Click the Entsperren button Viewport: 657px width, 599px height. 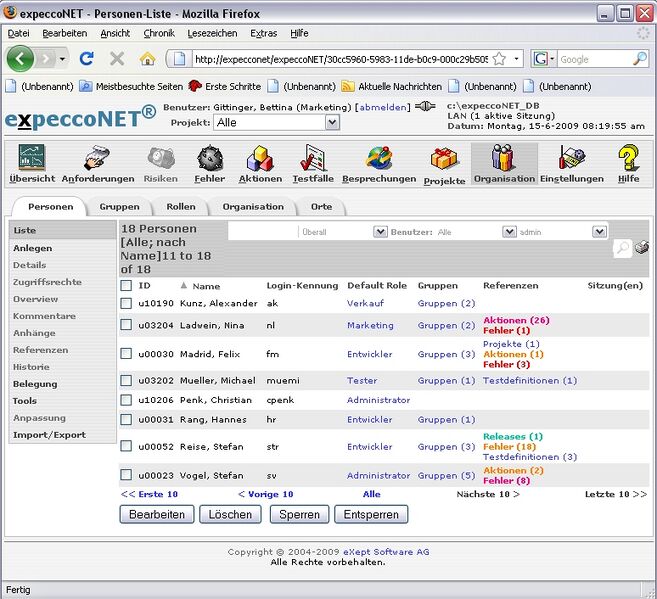pos(371,514)
